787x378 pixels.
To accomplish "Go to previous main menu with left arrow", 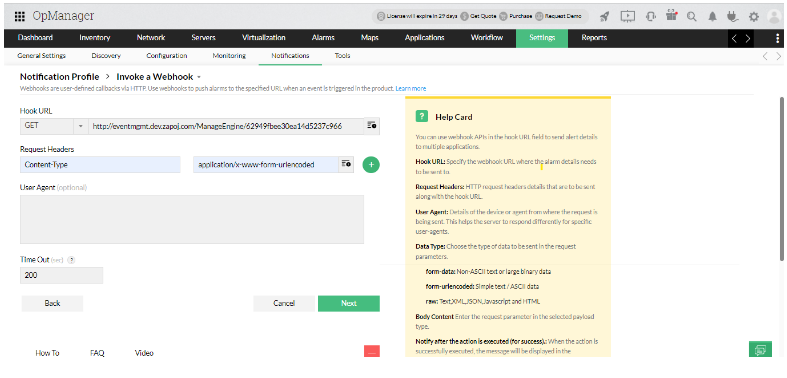I will click(734, 38).
